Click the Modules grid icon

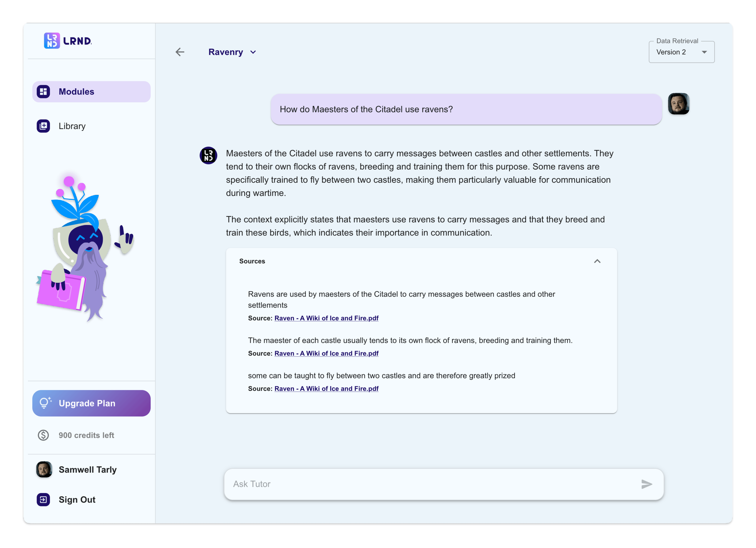pyautogui.click(x=43, y=92)
